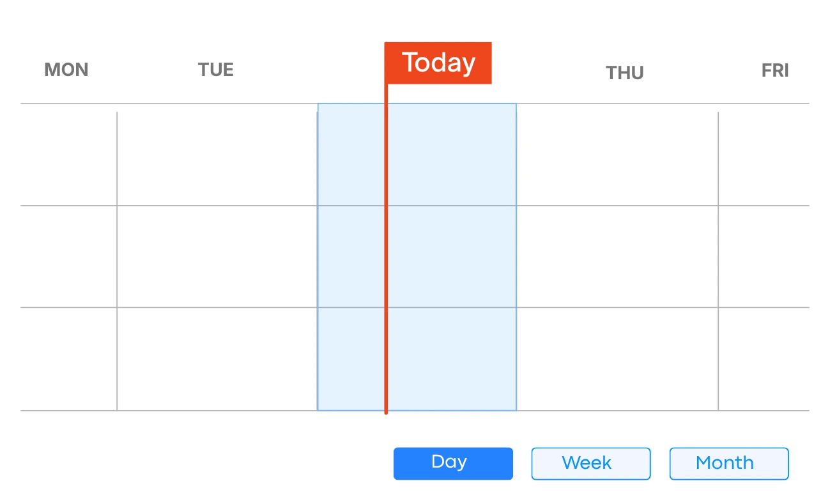Click the red Today flag marker
Viewport: 814px width, 504px height.
[438, 62]
